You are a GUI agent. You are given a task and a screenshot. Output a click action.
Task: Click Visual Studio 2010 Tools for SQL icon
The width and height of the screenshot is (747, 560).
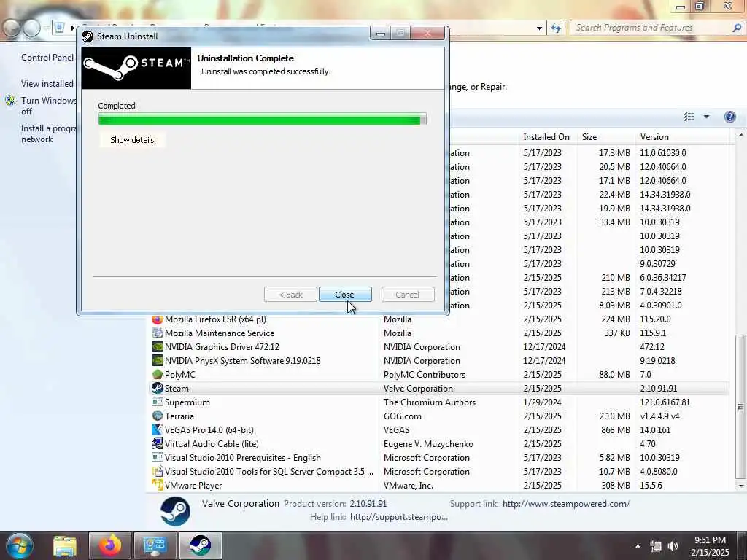click(158, 472)
